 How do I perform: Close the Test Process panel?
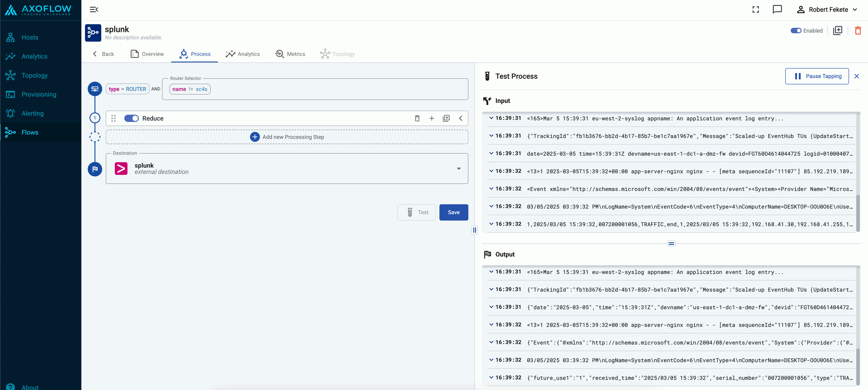pyautogui.click(x=856, y=76)
